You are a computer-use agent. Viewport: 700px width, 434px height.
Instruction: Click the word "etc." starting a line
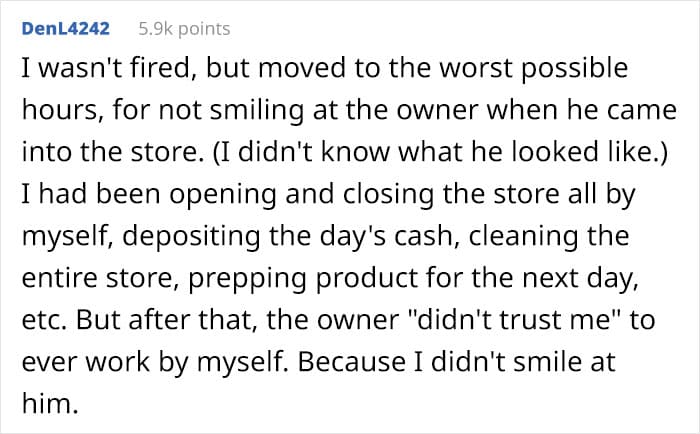pos(44,321)
